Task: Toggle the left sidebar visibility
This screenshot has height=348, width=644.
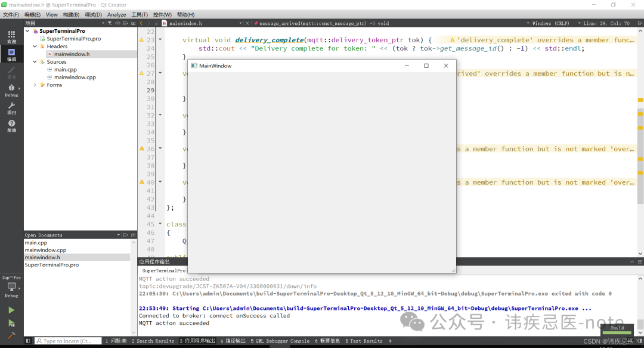Action: 28,341
